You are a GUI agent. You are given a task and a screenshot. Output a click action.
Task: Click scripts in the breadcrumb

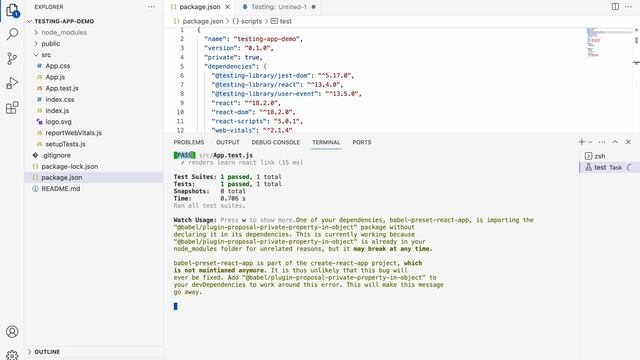coord(251,21)
